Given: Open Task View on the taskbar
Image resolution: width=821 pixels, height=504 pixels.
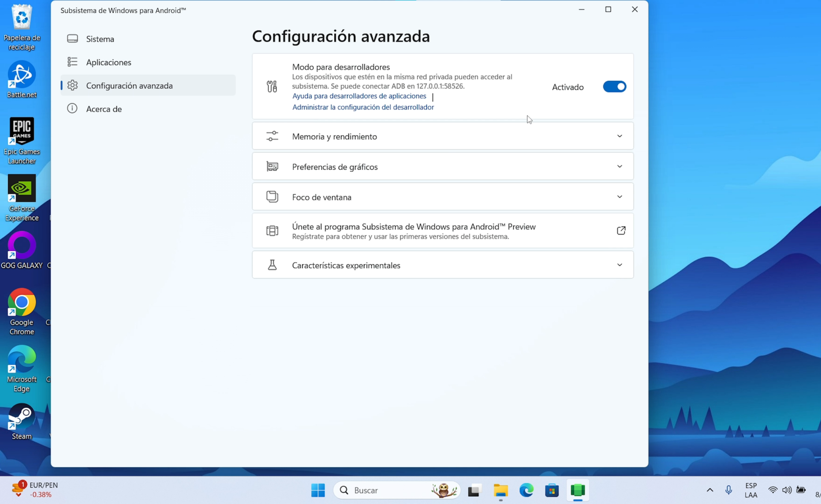Looking at the screenshot, I should click(474, 491).
